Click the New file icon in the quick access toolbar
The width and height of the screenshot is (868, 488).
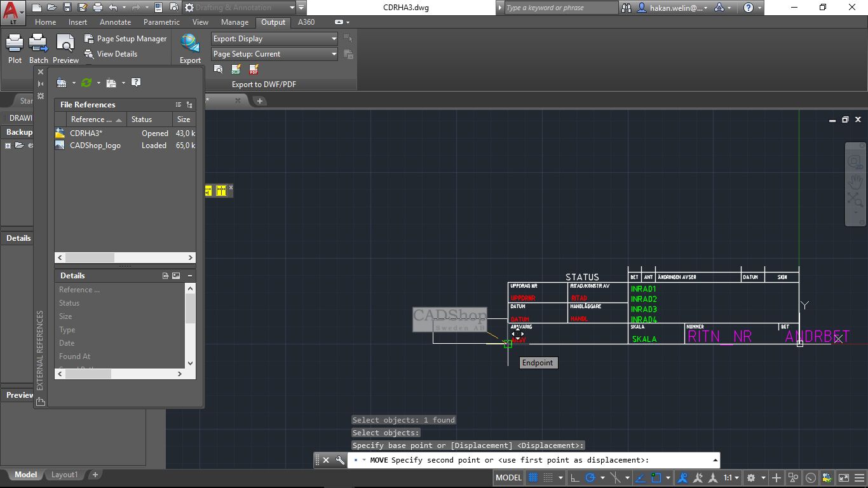tap(37, 8)
